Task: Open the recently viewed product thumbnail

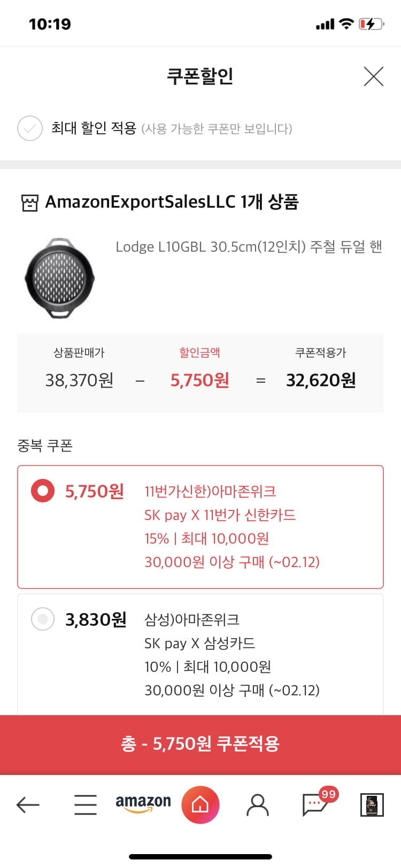Action: pos(372,805)
